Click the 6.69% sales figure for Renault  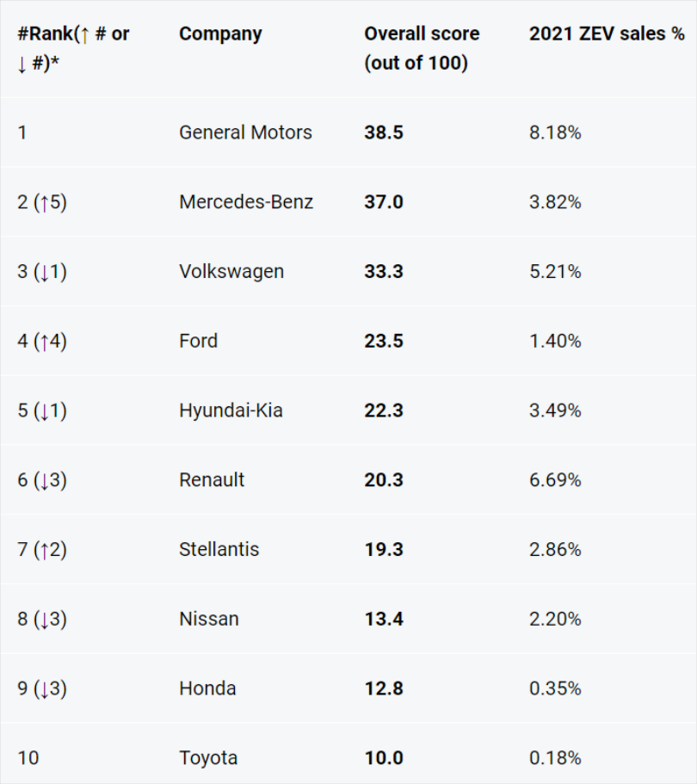pos(555,480)
